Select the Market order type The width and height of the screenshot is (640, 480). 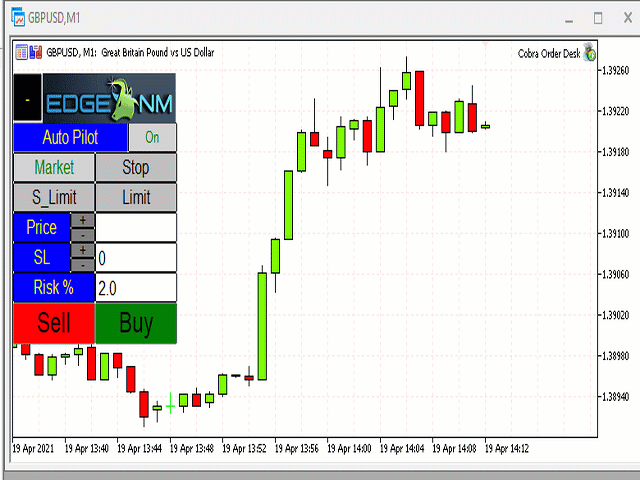[x=54, y=167]
